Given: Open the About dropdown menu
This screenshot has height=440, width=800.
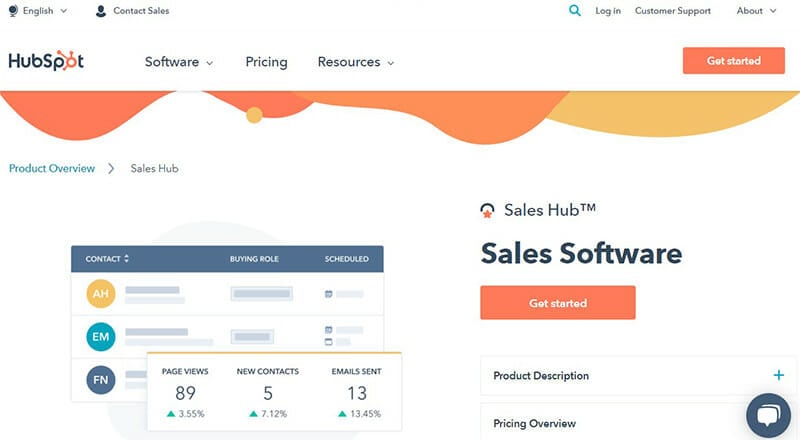Looking at the screenshot, I should [x=756, y=11].
